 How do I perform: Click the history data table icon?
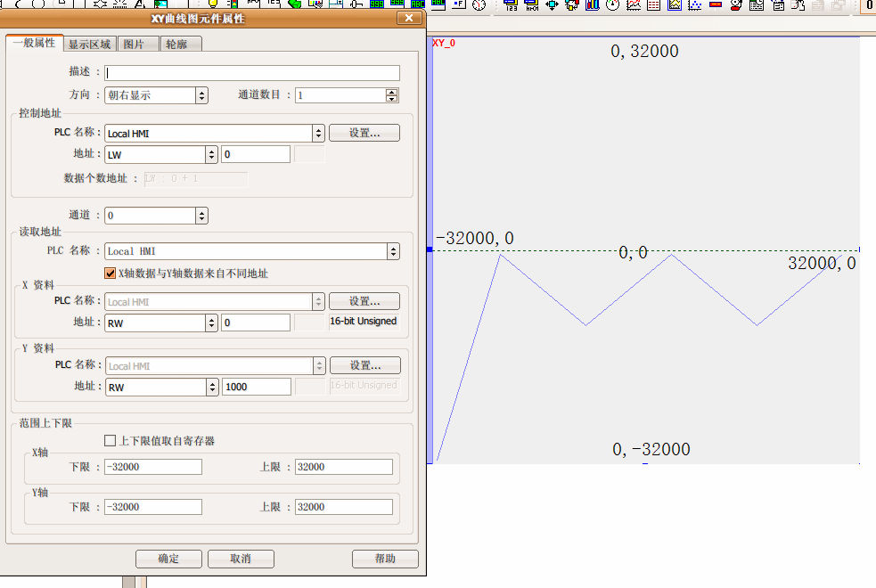(x=654, y=5)
